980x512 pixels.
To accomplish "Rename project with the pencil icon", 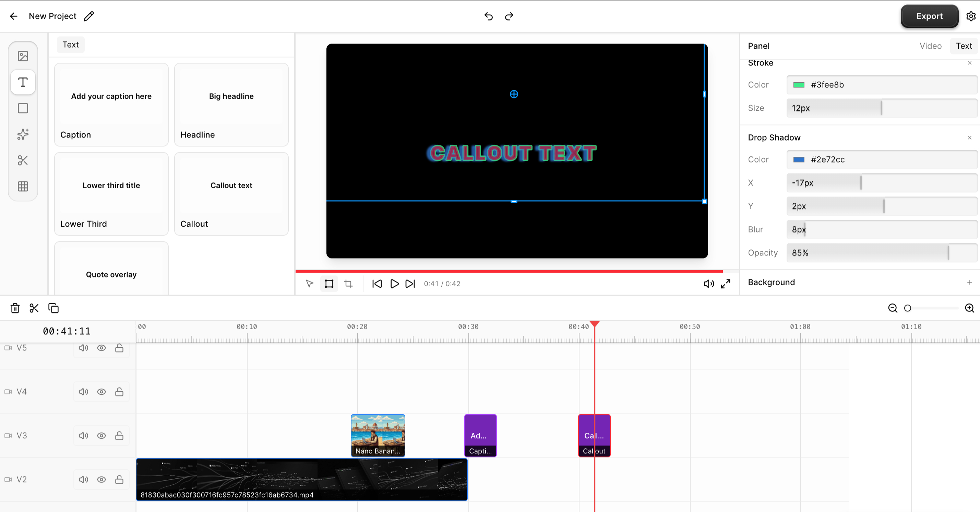I will point(89,16).
